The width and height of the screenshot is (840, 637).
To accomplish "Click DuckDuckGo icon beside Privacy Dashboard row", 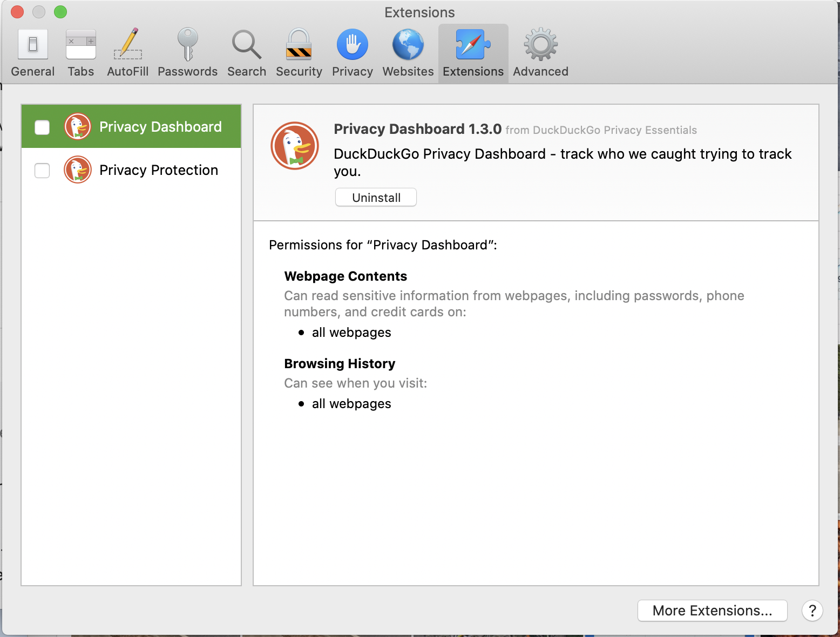I will pos(78,127).
